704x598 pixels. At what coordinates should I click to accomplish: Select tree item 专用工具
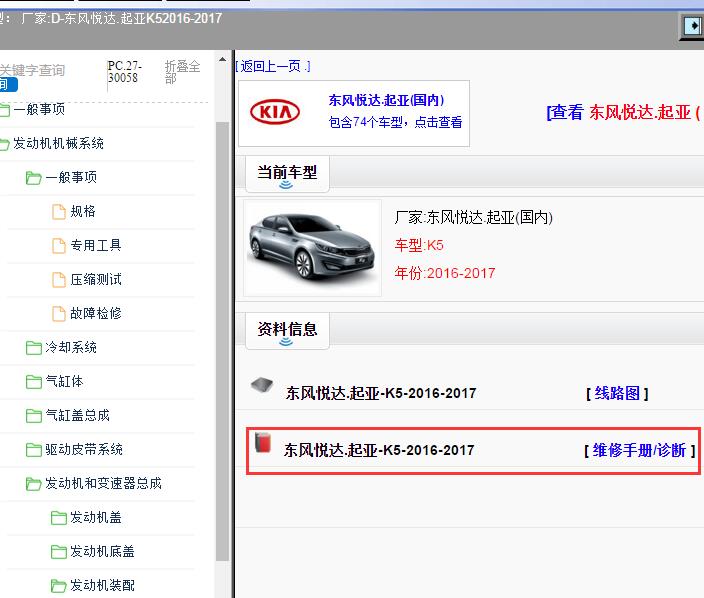pos(96,246)
